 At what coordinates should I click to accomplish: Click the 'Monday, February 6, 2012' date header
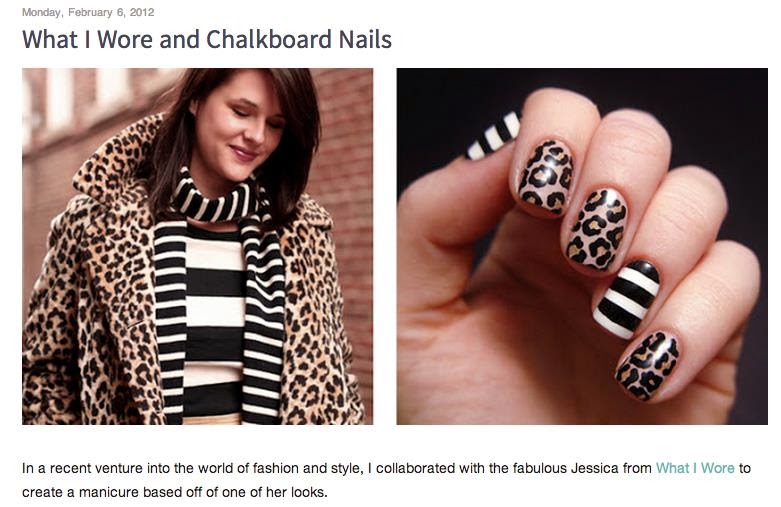point(88,12)
